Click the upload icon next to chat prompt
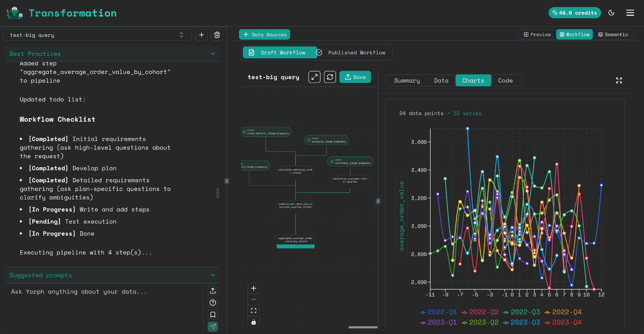644x334 pixels. click(213, 290)
